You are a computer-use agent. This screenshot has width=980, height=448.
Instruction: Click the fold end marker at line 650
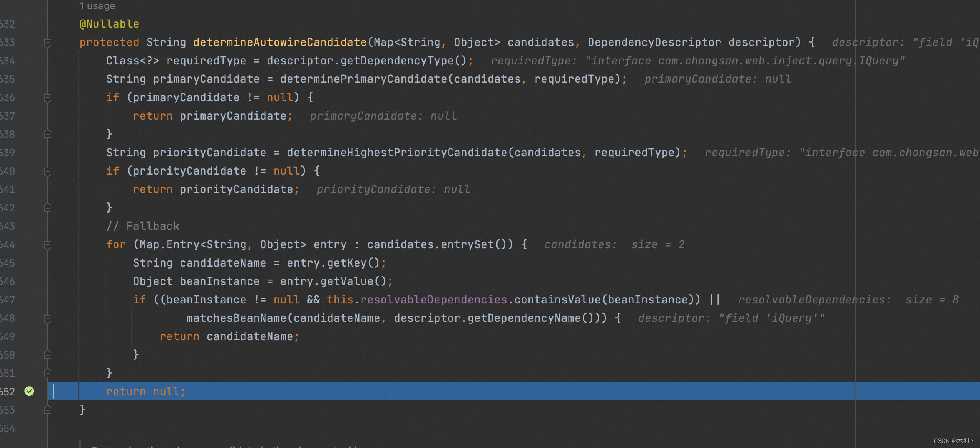tap(48, 355)
